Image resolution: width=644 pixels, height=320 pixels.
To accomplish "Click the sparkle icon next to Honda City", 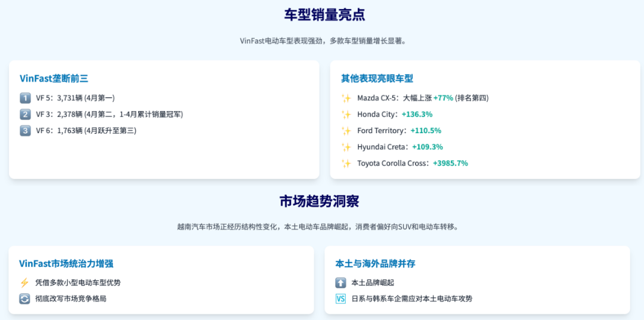I will tap(346, 115).
